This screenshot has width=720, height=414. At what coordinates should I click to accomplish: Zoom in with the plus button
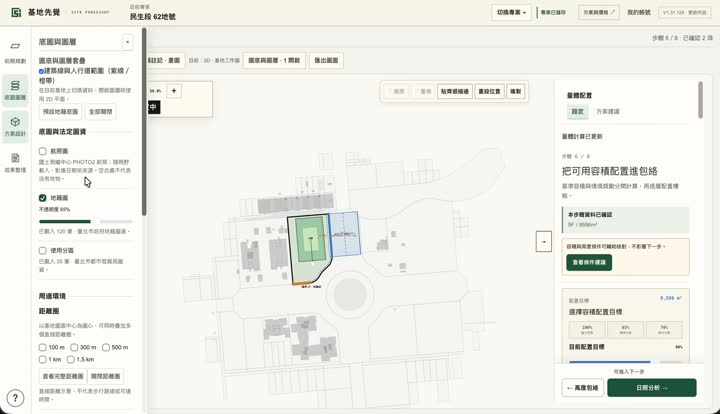pyautogui.click(x=174, y=91)
